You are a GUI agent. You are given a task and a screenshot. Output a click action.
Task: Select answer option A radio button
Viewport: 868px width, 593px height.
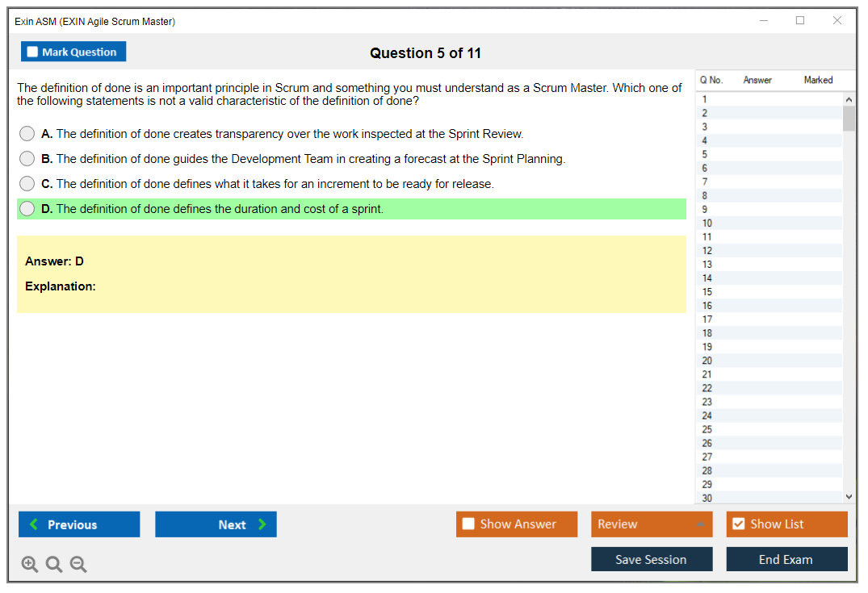[27, 134]
